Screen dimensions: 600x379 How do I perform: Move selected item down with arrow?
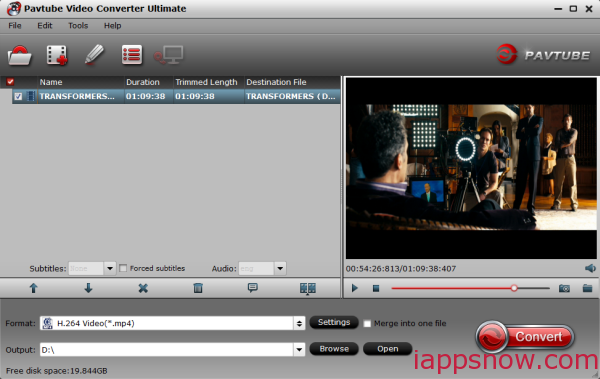88,288
